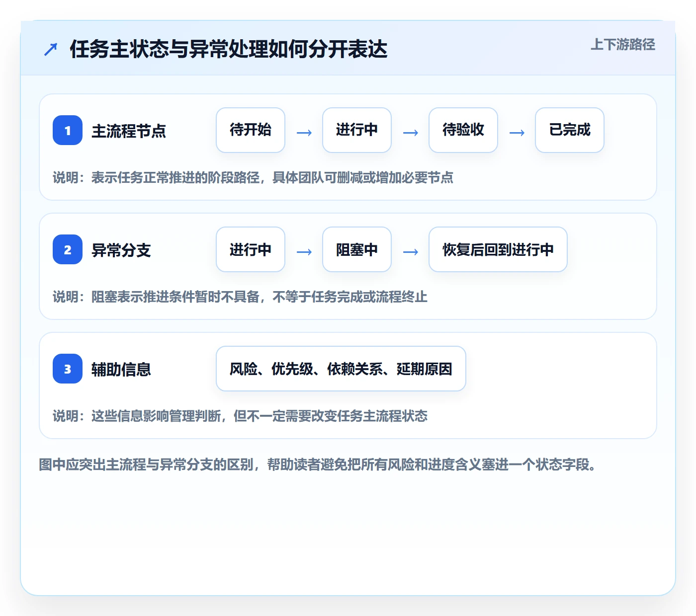This screenshot has width=696, height=616.
Task: Click the footer sentence starting 图中应突出主流程
Action: (318, 465)
